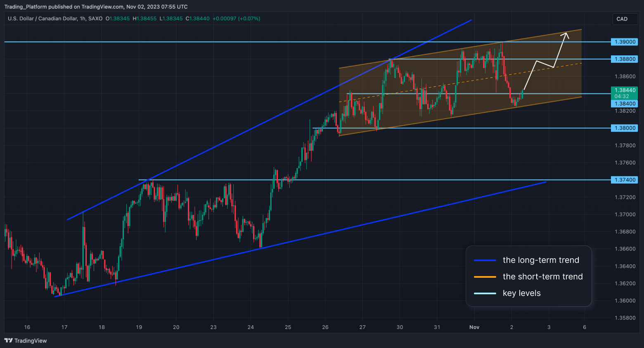
Task: Select the current price label 1.38440
Action: 624,90
